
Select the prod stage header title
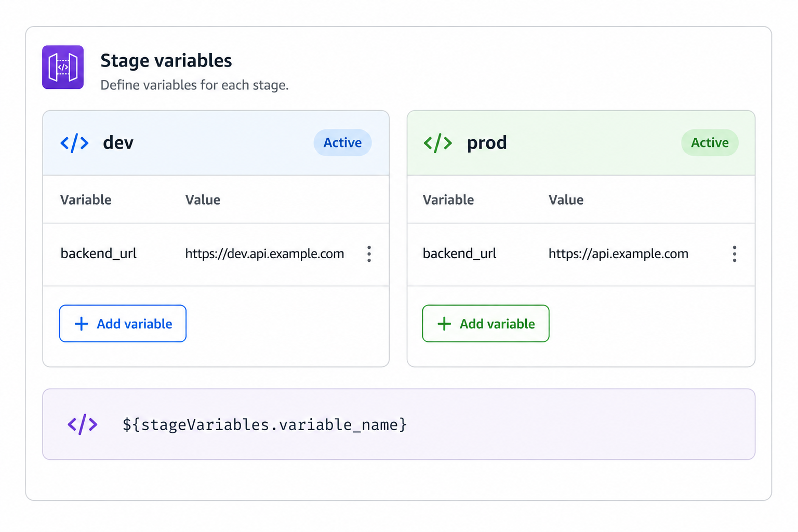point(487,143)
